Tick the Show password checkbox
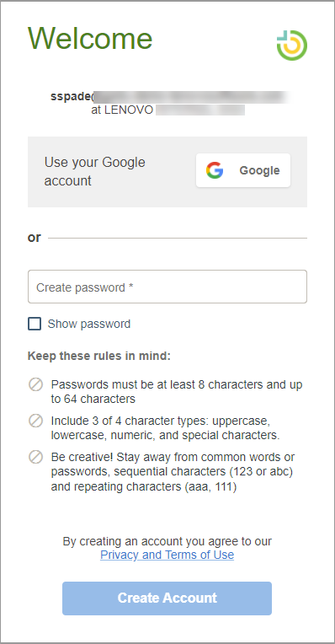The width and height of the screenshot is (335, 644). point(35,324)
